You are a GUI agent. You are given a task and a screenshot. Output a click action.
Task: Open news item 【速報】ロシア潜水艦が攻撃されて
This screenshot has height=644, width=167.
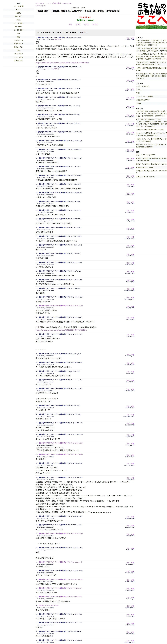pyautogui.click(x=152, y=69)
